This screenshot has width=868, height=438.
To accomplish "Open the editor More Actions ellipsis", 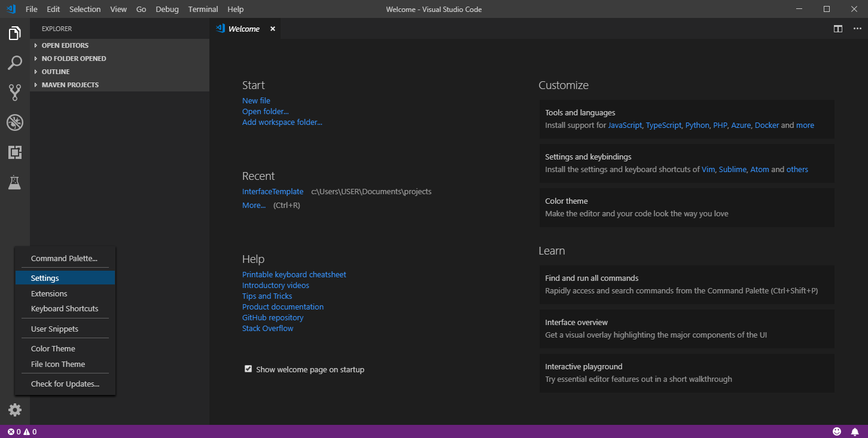I will tap(857, 29).
